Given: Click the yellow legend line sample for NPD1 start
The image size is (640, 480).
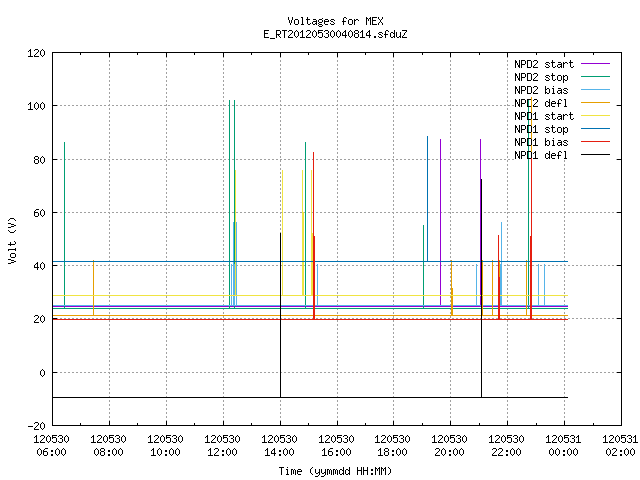Looking at the screenshot, I should coord(595,116).
